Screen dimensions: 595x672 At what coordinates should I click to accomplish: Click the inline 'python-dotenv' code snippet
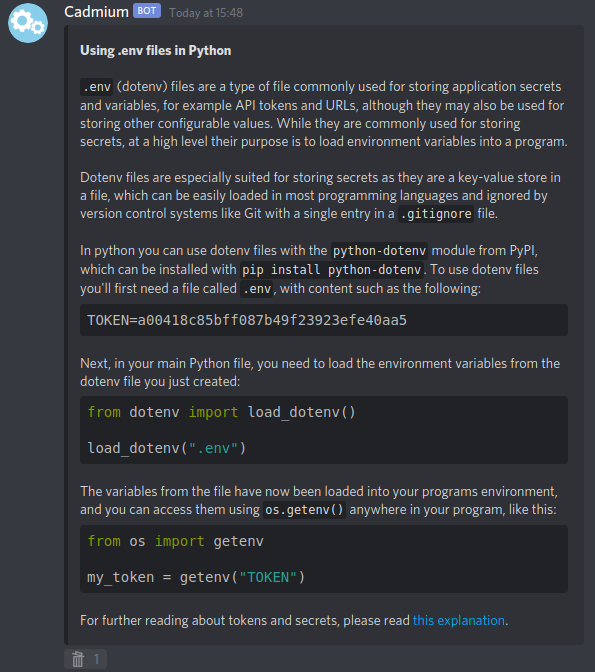tap(379, 251)
